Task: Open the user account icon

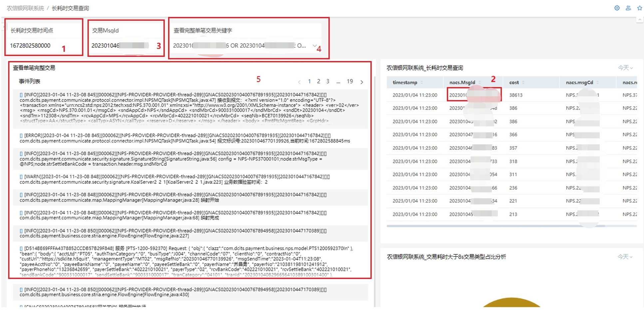Action: pos(628,8)
